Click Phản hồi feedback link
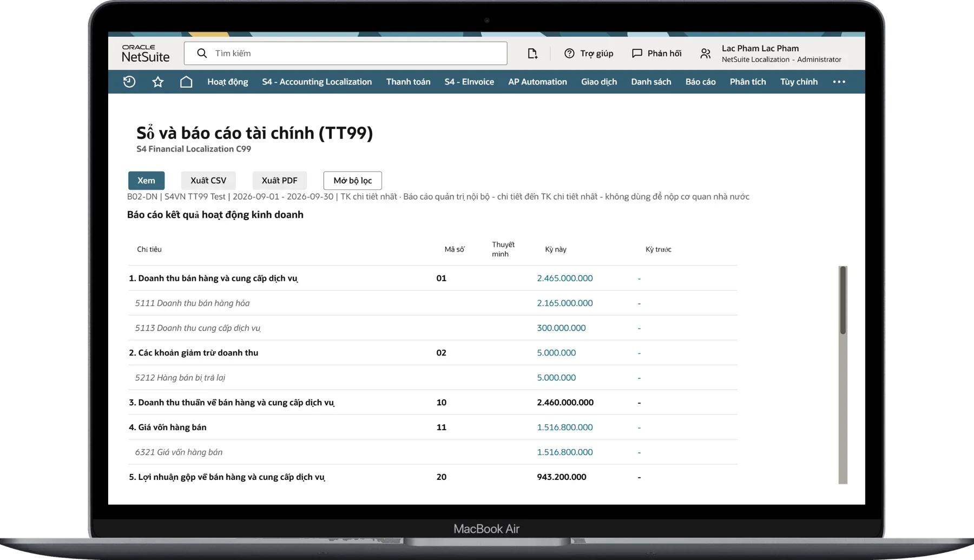Viewport: 974px width, 560px height. pos(664,53)
